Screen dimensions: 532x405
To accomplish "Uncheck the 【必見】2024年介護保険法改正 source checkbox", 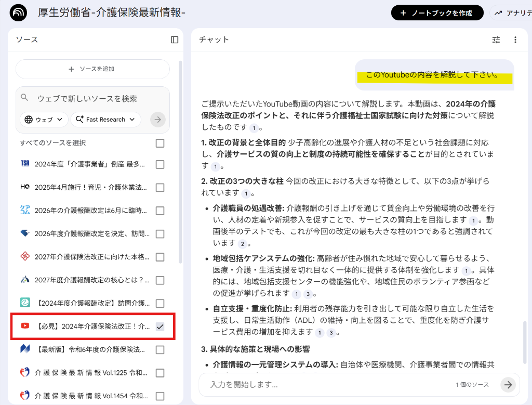I will click(160, 326).
